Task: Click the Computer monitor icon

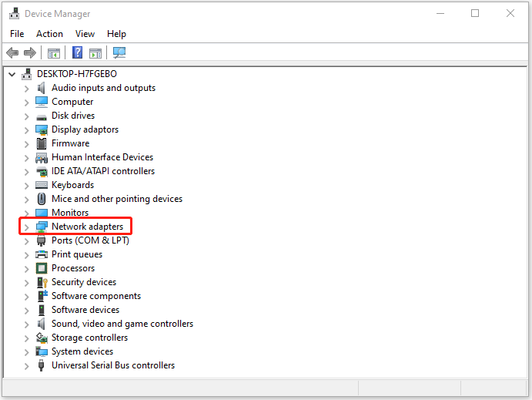Action: pos(42,102)
